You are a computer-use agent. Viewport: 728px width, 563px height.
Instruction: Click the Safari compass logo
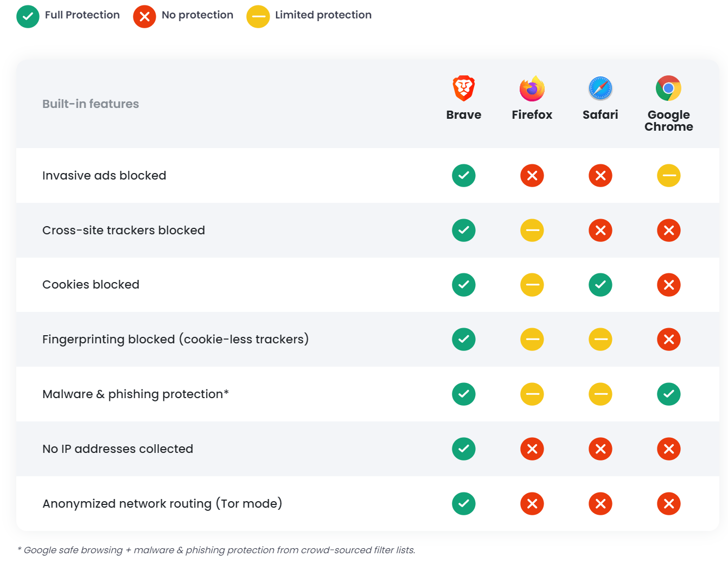[601, 88]
